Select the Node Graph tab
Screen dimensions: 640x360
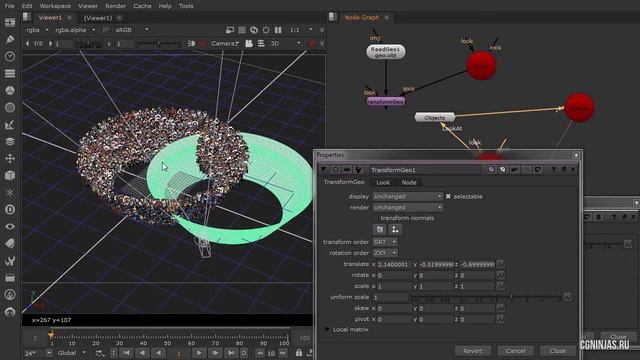tap(362, 18)
